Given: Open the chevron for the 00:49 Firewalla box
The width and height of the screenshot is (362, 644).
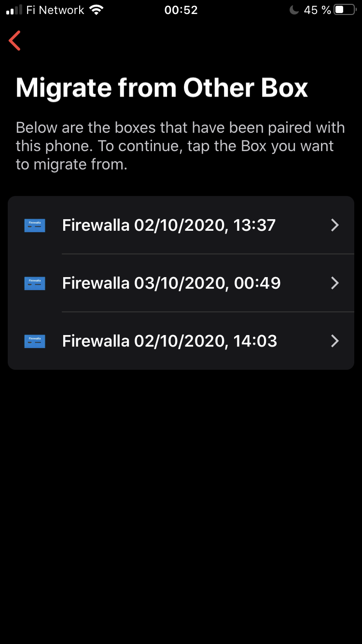Looking at the screenshot, I should click(334, 283).
